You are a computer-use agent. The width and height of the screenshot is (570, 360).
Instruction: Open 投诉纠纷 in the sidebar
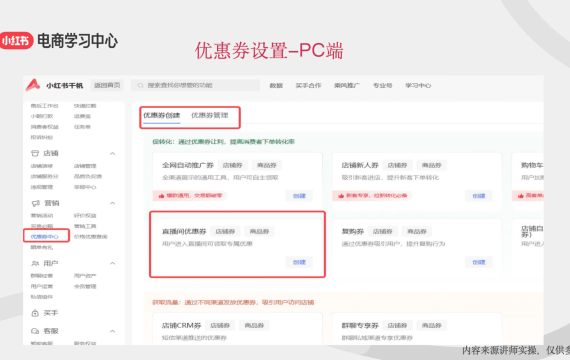[x=42, y=137]
